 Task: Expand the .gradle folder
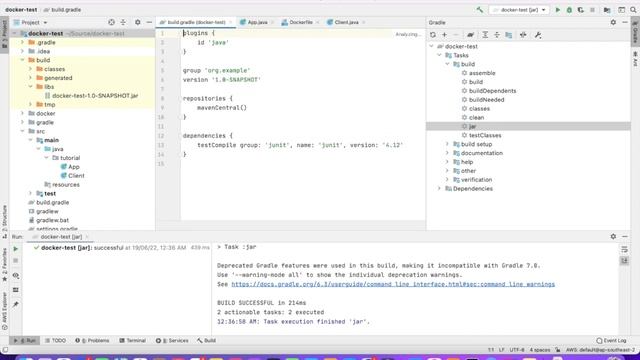pyautogui.click(x=23, y=42)
